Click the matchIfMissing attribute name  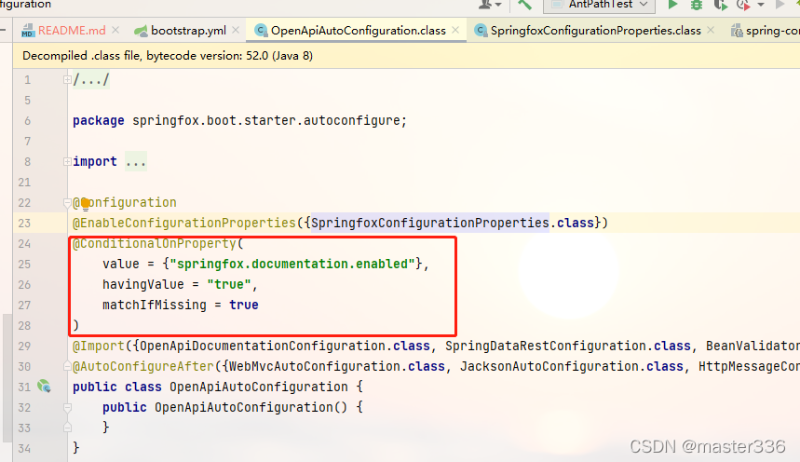155,305
